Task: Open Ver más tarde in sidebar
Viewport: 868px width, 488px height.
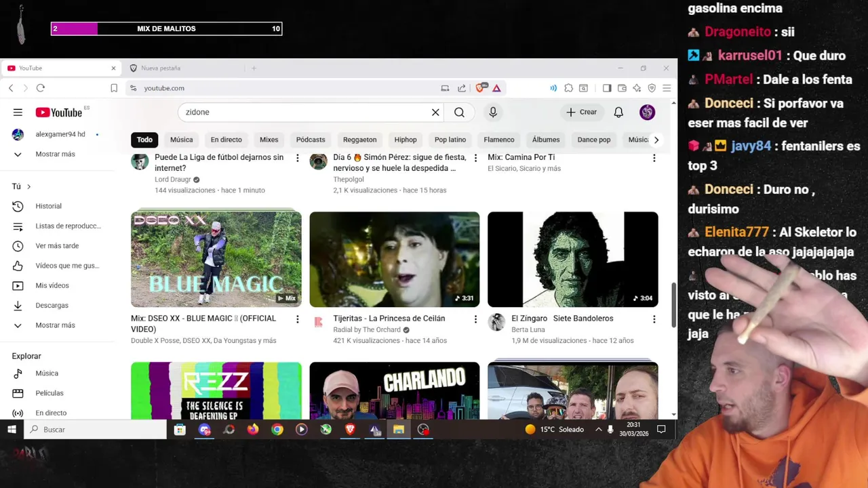Action: pyautogui.click(x=57, y=246)
